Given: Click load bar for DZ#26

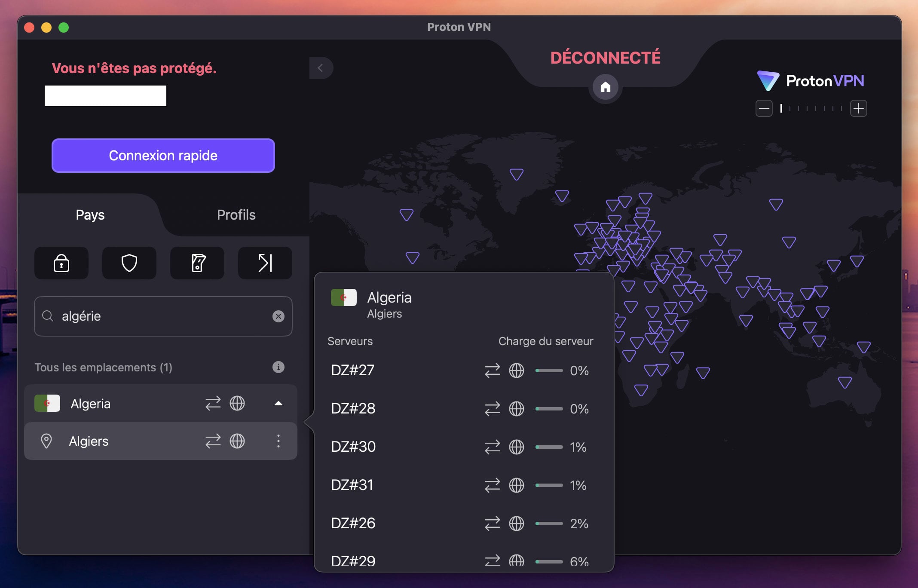Looking at the screenshot, I should pyautogui.click(x=549, y=523).
